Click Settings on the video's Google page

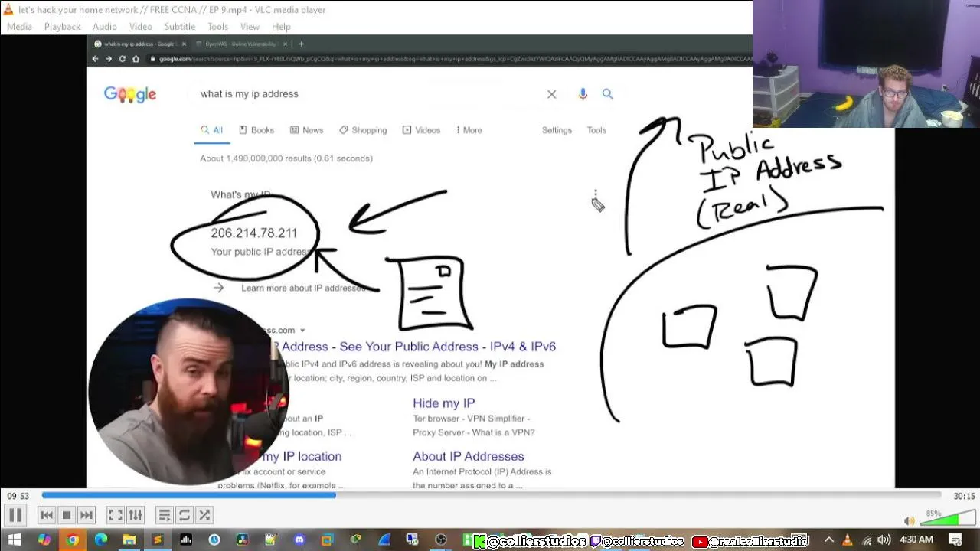(557, 130)
